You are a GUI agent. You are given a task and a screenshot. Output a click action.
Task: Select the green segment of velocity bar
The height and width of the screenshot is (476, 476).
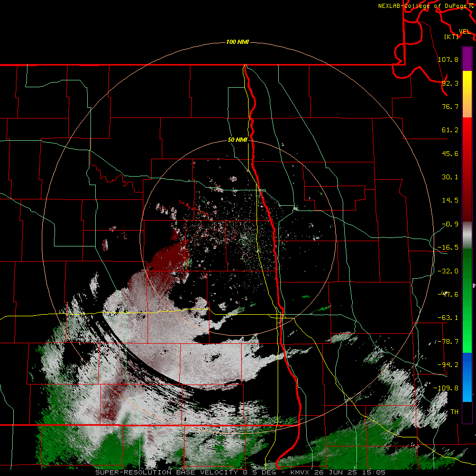(x=467, y=300)
